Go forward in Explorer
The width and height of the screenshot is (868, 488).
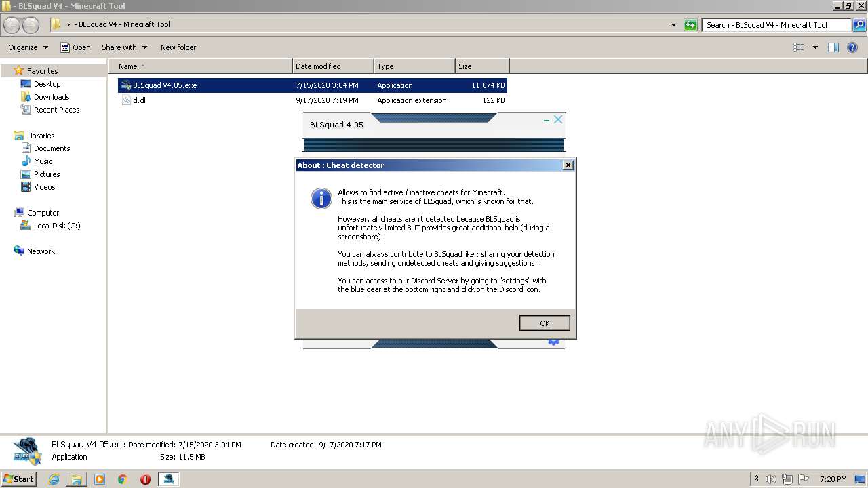pos(31,25)
